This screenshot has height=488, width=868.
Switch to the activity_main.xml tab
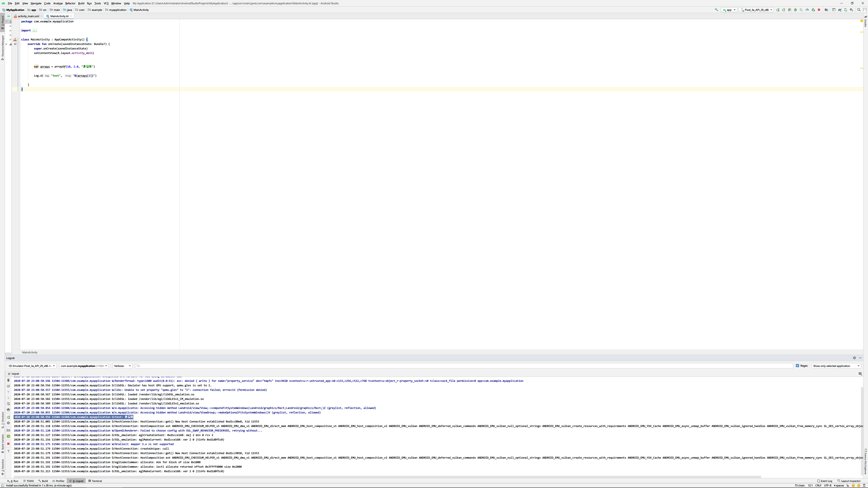click(28, 16)
